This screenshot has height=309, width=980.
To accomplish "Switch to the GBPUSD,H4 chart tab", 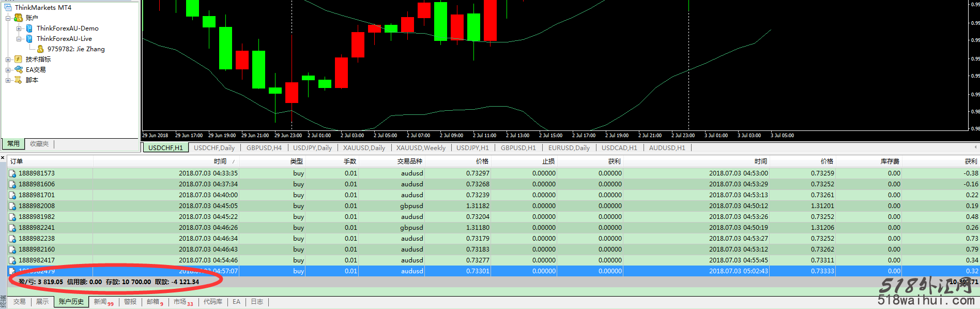I will point(264,148).
